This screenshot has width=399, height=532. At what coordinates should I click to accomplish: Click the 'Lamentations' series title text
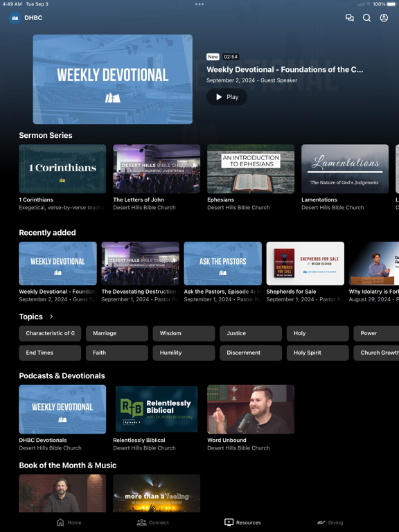(319, 199)
